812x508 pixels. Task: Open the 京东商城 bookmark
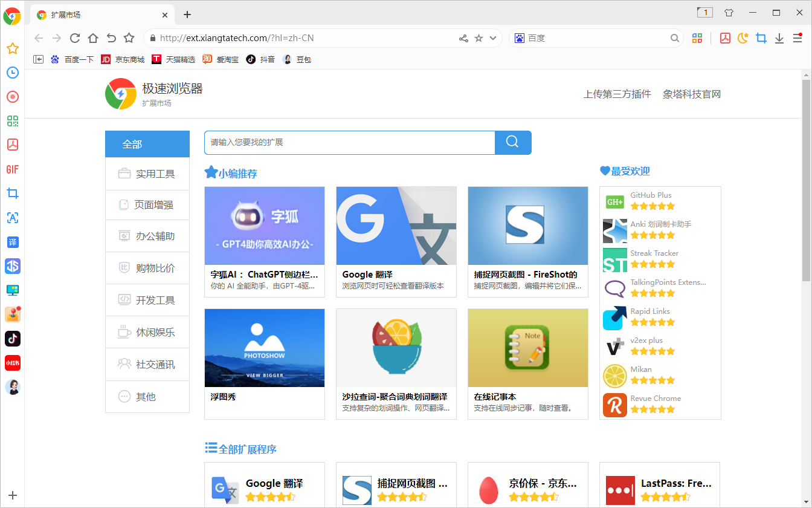click(x=123, y=59)
